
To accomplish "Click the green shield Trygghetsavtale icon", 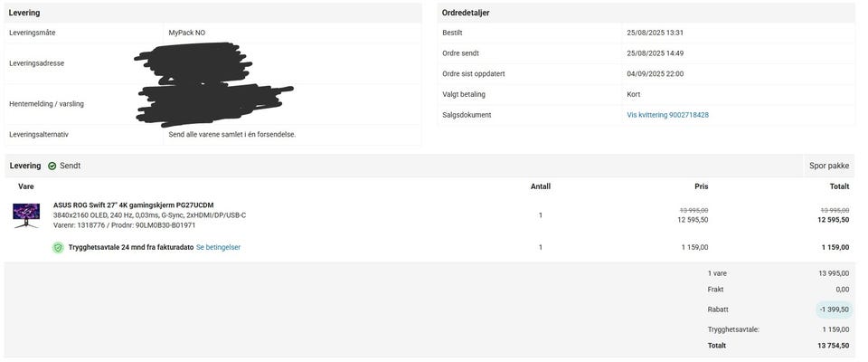I will pos(58,248).
